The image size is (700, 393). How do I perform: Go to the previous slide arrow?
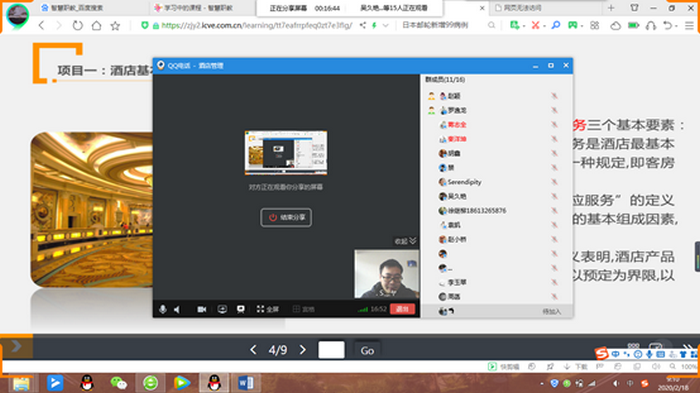coord(253,350)
